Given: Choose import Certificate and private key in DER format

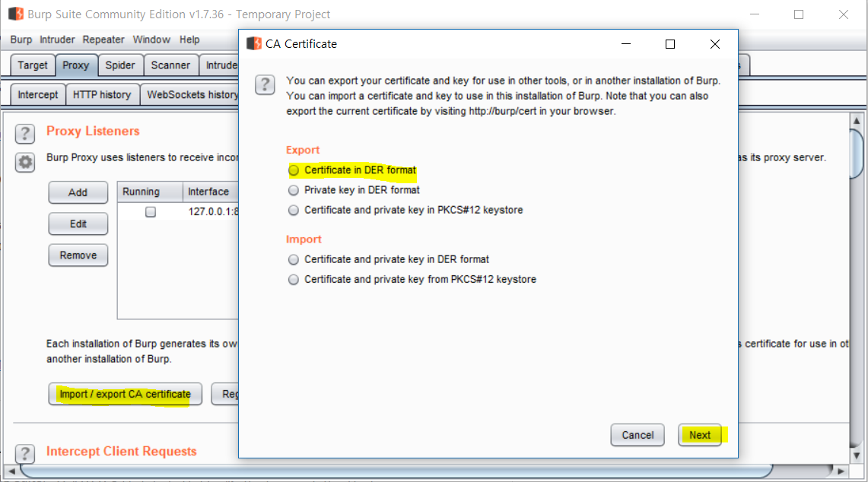Looking at the screenshot, I should point(389,259).
